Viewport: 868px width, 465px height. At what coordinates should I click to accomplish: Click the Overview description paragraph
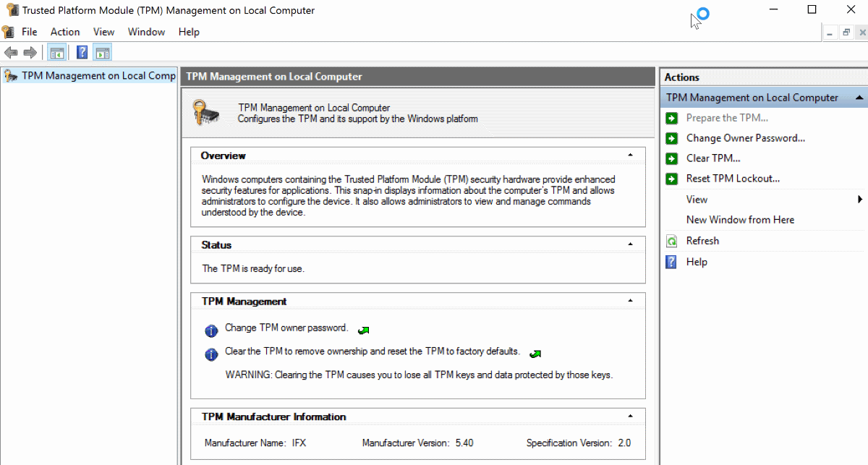pos(409,196)
